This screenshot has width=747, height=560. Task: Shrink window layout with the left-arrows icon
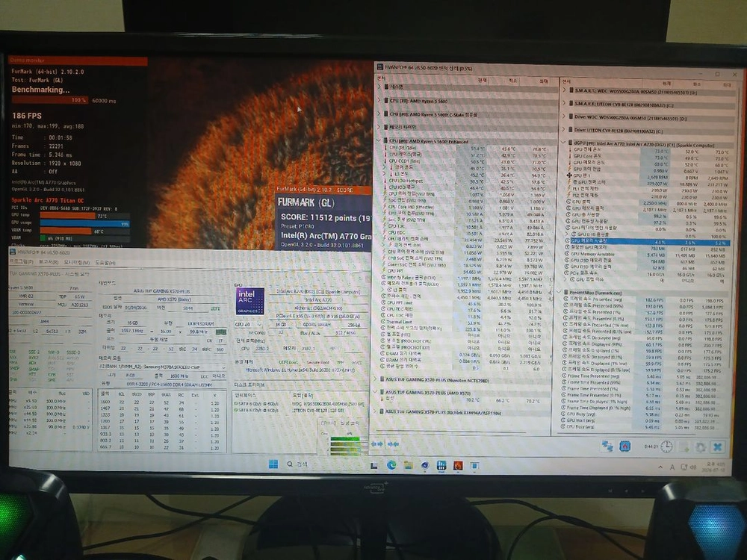394,444
